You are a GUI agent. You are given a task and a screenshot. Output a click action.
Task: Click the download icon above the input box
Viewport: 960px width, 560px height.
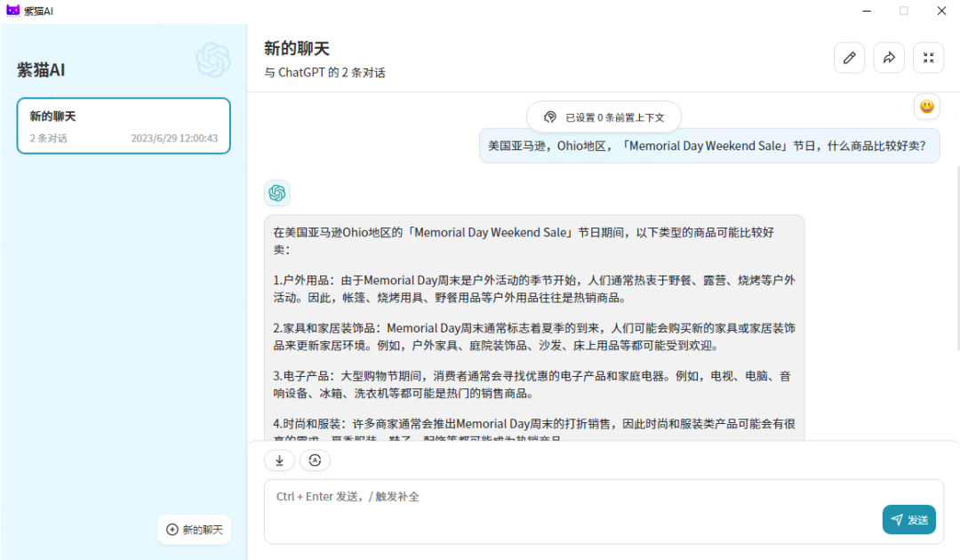[279, 460]
